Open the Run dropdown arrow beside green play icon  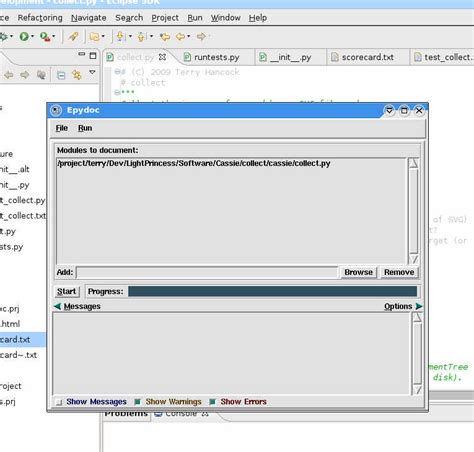[32, 36]
